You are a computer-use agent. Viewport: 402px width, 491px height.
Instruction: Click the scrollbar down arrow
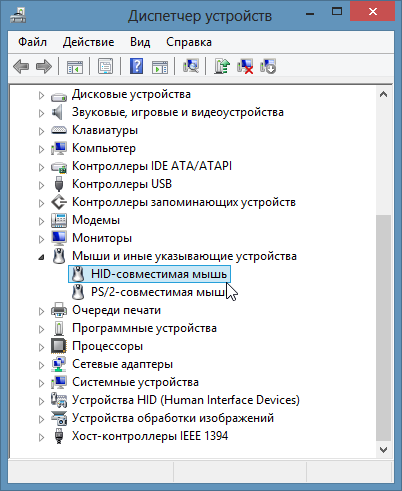click(x=383, y=450)
